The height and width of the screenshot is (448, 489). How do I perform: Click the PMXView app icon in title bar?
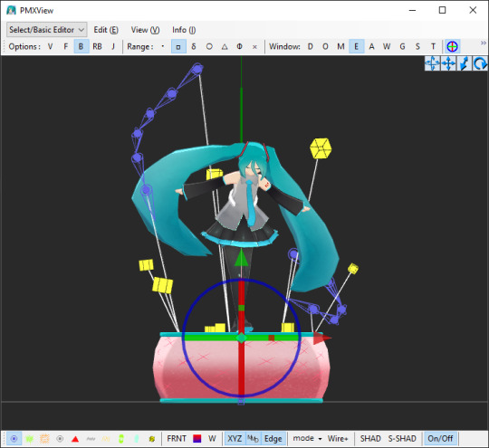(x=11, y=10)
